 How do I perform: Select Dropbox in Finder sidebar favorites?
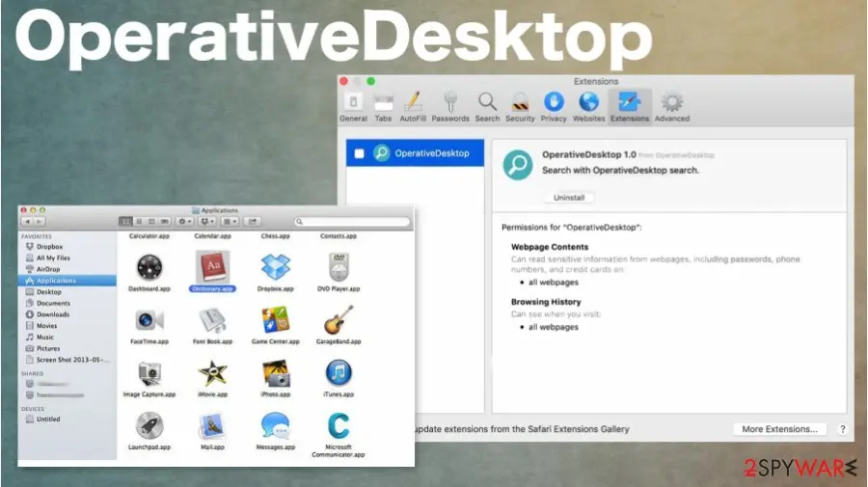tap(50, 247)
